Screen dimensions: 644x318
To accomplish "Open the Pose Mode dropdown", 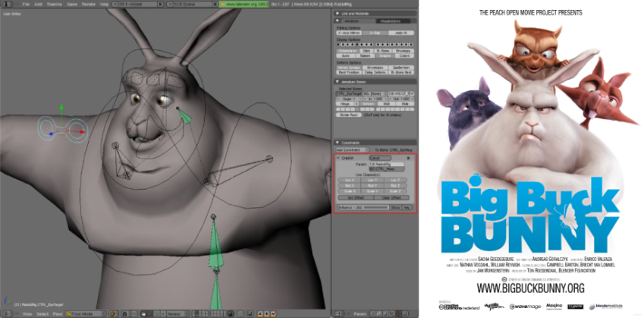I will (86, 314).
